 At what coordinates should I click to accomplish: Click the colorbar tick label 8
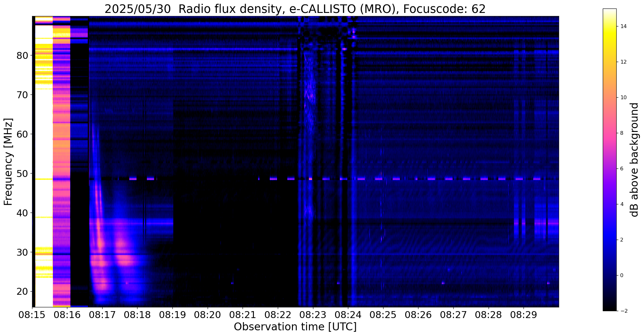(x=621, y=133)
